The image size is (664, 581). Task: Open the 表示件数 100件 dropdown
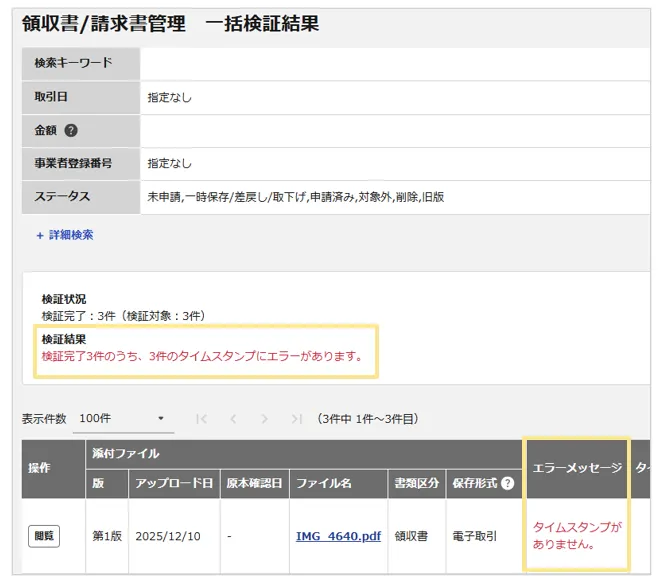pos(122,418)
